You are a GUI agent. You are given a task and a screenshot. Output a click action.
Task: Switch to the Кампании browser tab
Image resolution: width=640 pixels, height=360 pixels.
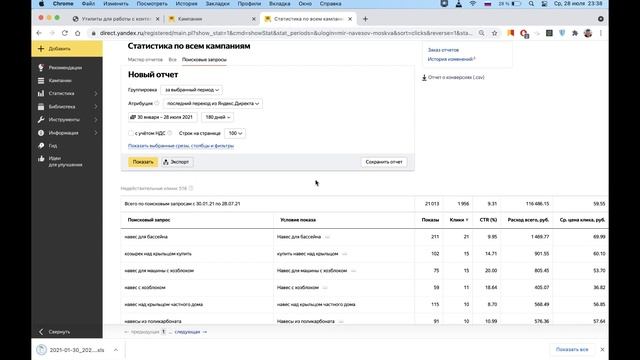pyautogui.click(x=211, y=19)
